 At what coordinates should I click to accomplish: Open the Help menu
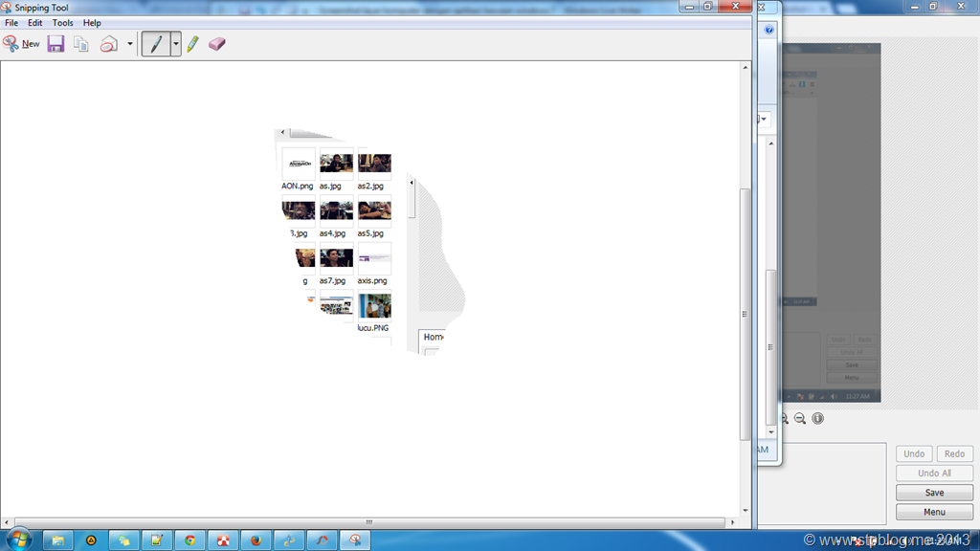[92, 23]
